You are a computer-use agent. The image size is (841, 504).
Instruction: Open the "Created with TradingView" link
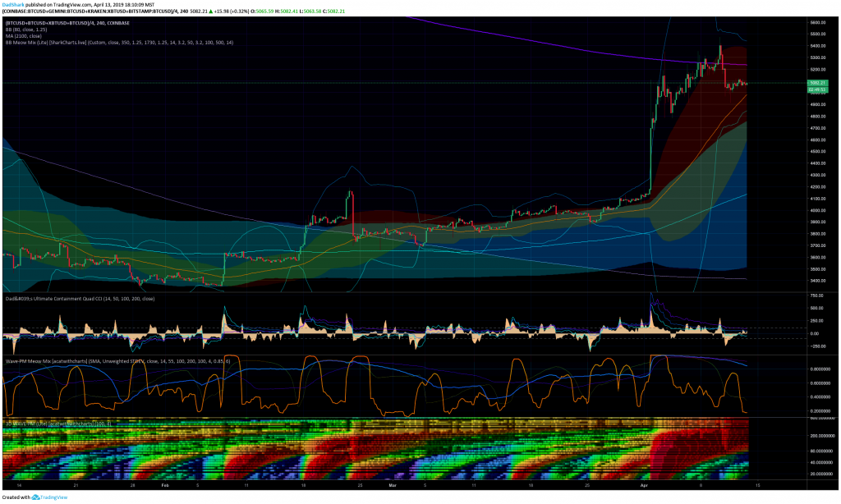point(54,497)
